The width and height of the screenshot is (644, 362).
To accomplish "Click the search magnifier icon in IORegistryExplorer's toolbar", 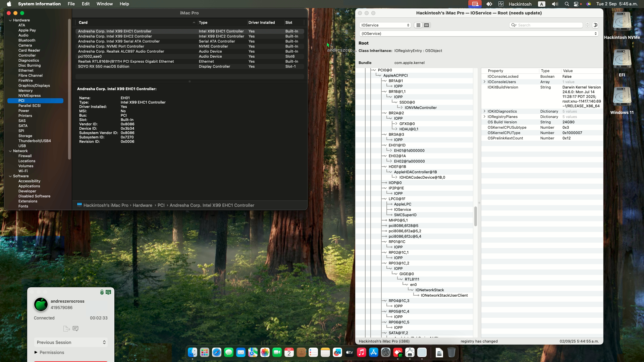I will pyautogui.click(x=514, y=25).
